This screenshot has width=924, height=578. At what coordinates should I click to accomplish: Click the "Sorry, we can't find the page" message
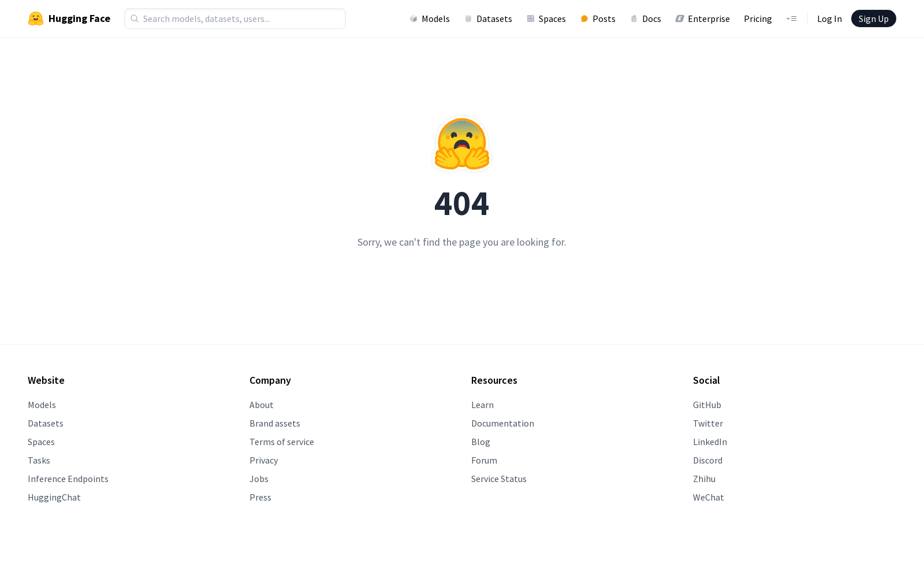[462, 242]
